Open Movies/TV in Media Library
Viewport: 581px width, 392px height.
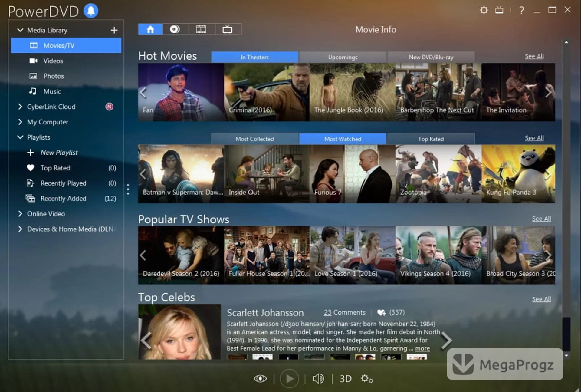tap(66, 45)
